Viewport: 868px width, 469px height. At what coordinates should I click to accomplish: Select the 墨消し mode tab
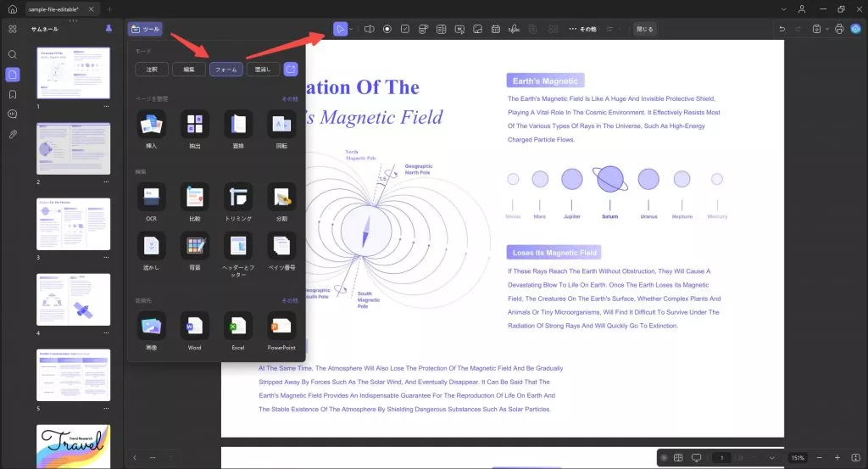pos(263,70)
